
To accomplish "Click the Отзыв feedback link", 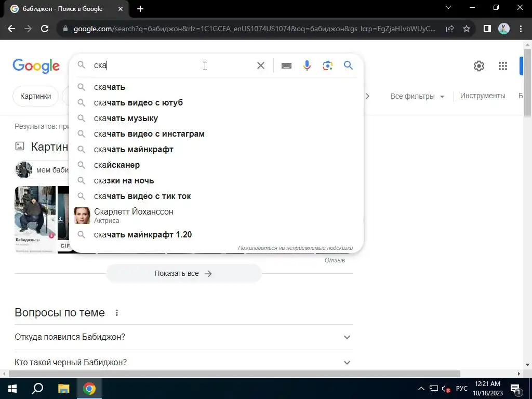I will [335, 260].
